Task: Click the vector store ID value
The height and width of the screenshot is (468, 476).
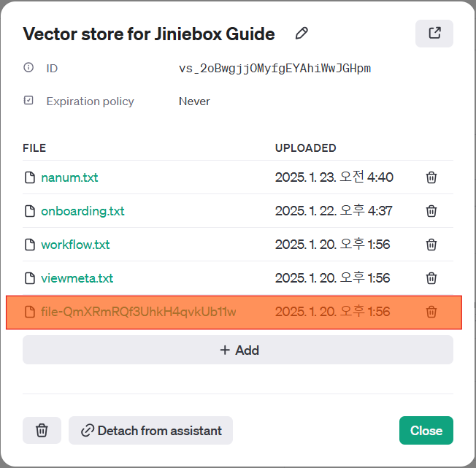Action: 275,69
